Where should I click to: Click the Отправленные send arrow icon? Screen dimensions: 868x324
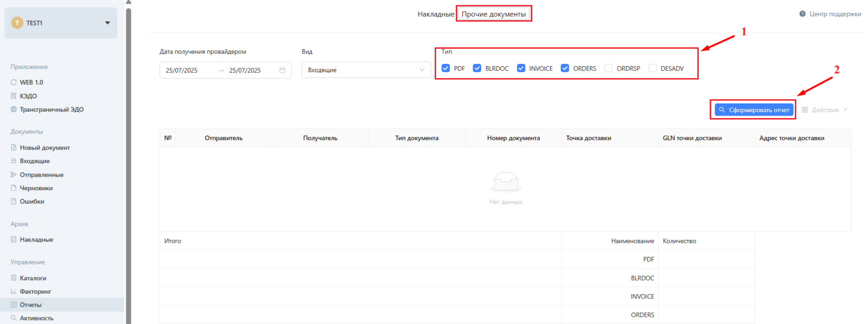pos(14,174)
